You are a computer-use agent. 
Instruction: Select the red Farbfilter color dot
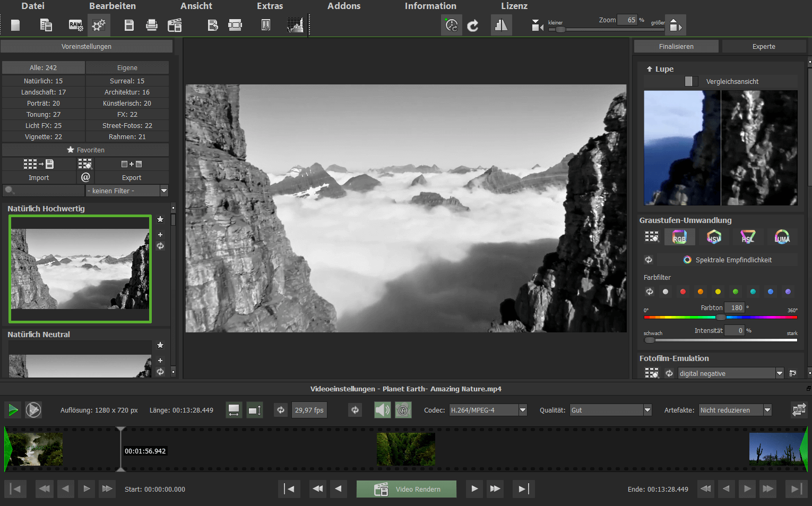point(683,291)
